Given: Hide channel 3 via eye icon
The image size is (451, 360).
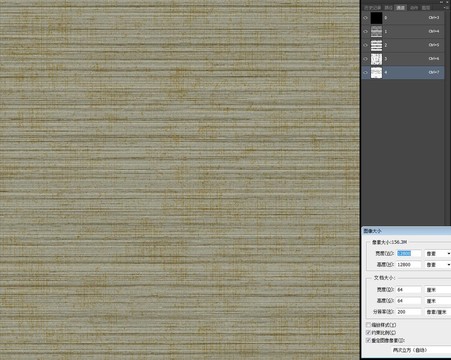Looking at the screenshot, I should point(365,59).
